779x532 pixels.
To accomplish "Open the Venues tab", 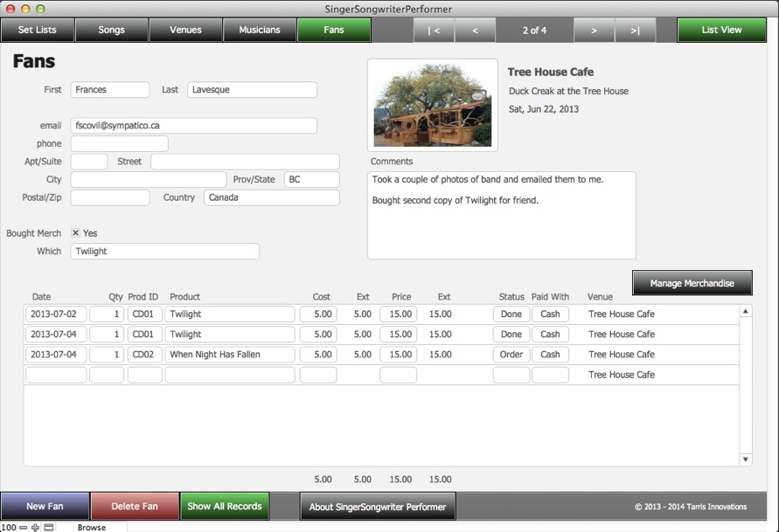I will point(185,30).
